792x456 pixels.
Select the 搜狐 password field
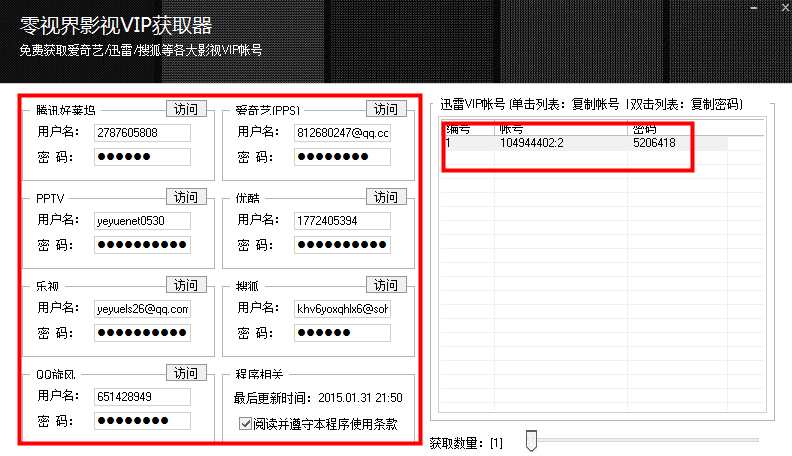pos(342,332)
